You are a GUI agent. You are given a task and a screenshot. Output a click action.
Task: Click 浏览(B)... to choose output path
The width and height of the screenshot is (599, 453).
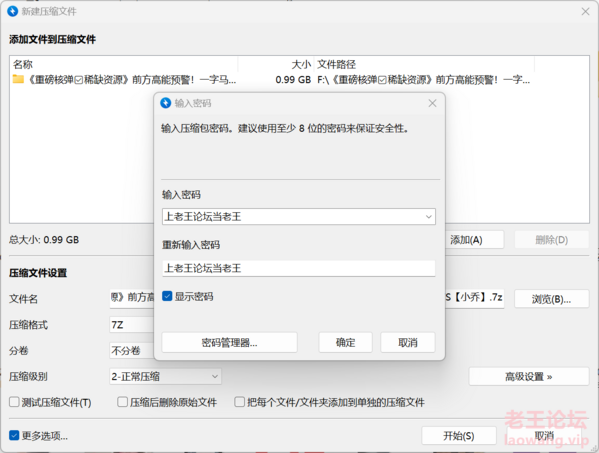point(551,299)
